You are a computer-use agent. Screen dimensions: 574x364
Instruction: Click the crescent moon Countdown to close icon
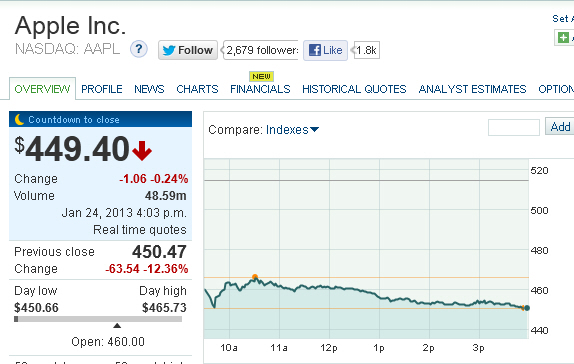tap(19, 119)
